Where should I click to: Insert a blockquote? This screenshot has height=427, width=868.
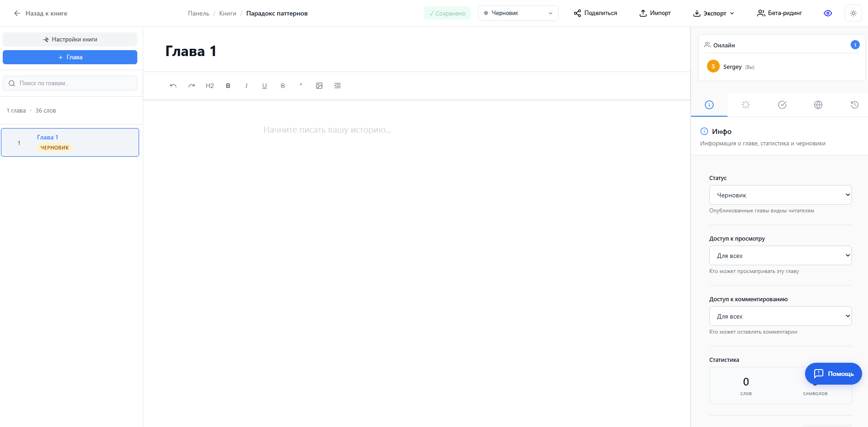[x=301, y=86]
